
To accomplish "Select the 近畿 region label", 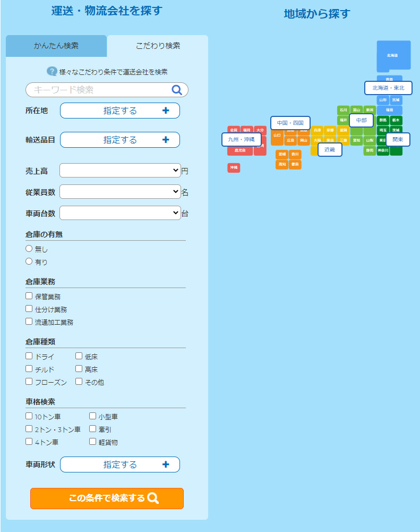I will (330, 150).
